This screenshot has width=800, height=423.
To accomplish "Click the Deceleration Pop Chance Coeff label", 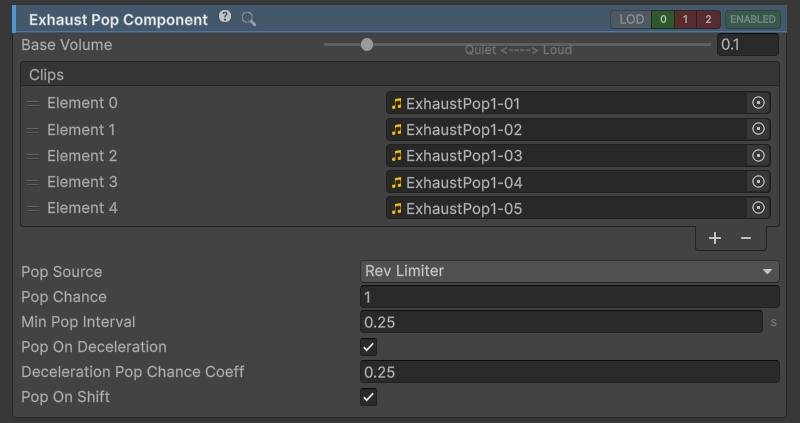I will tap(133, 372).
